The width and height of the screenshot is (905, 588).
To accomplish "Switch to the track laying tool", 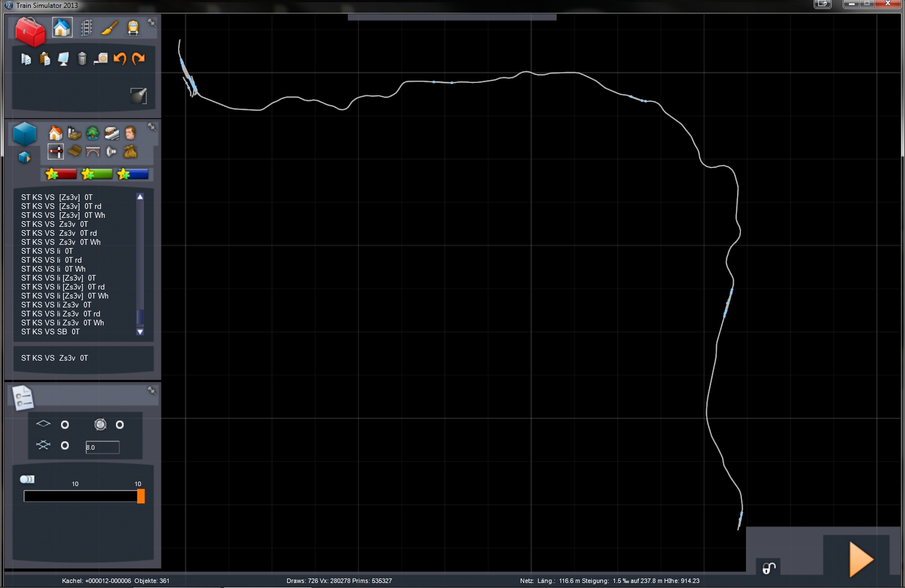I will [x=86, y=27].
